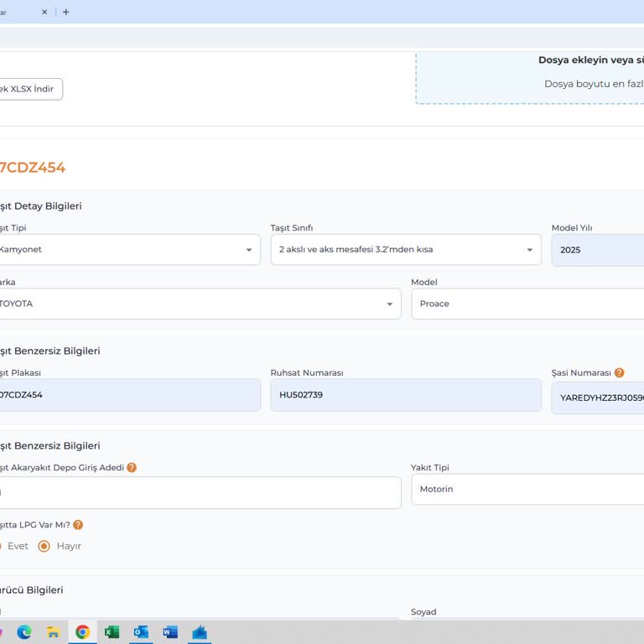Viewport: 644px width, 644px height.
Task: Click help icon next to Akaryakıt Depo Giriş Adedi
Action: pyautogui.click(x=132, y=468)
